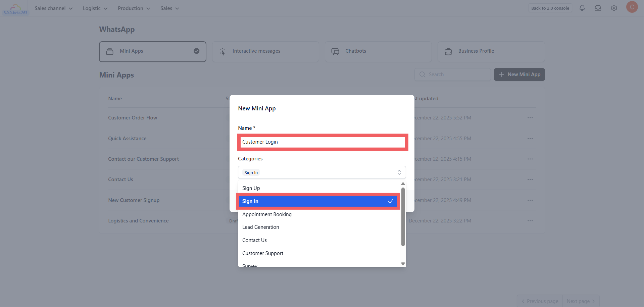Open more options for Contact our Customer Support

coord(530,159)
